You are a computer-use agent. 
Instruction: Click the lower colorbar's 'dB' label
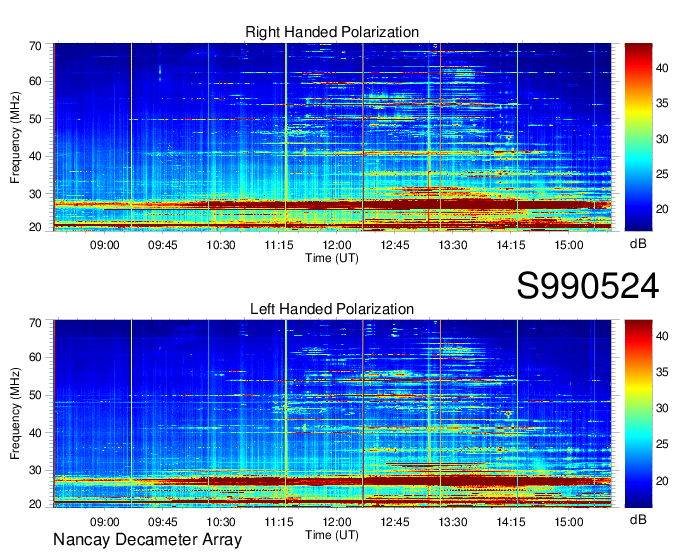coord(638,519)
